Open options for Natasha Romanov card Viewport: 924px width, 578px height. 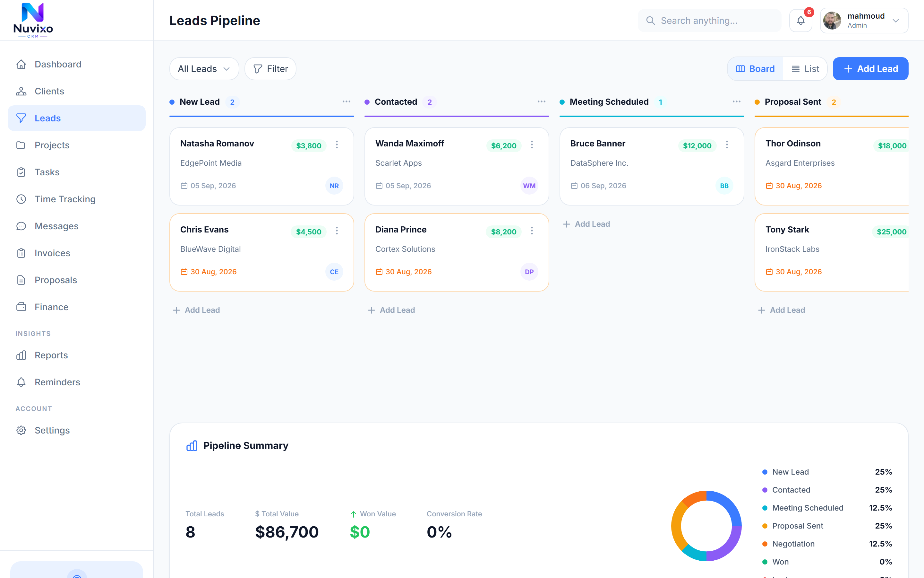click(337, 144)
